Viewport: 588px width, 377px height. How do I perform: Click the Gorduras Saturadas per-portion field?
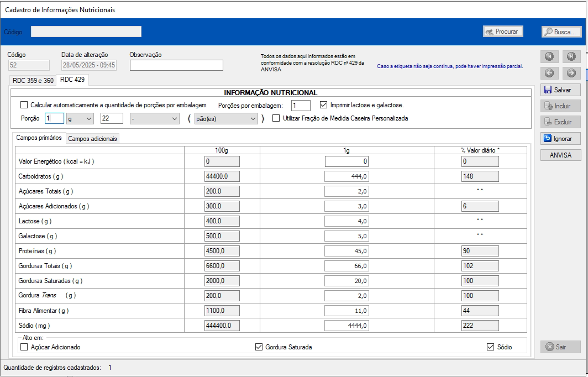click(x=347, y=281)
